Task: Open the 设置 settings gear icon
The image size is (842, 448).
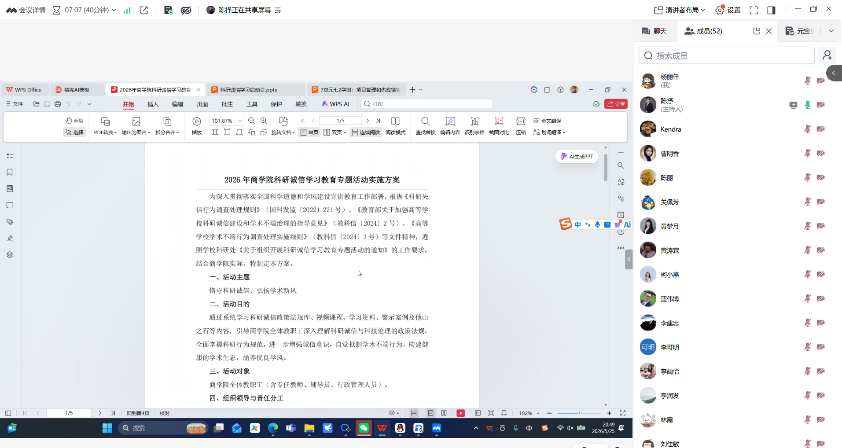Action: 720,10
